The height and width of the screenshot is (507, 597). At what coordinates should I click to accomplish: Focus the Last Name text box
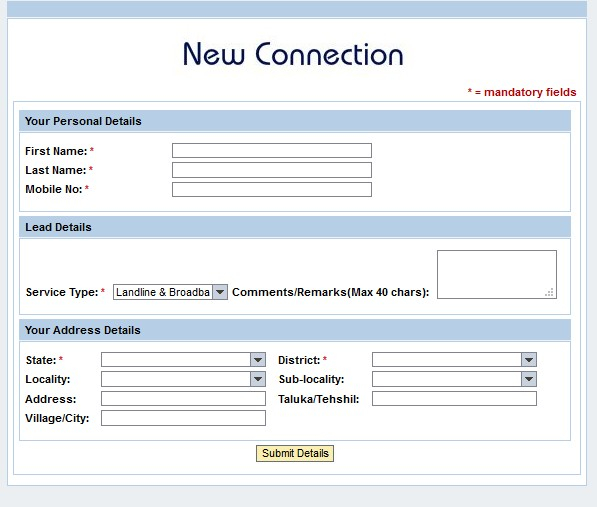click(x=272, y=170)
